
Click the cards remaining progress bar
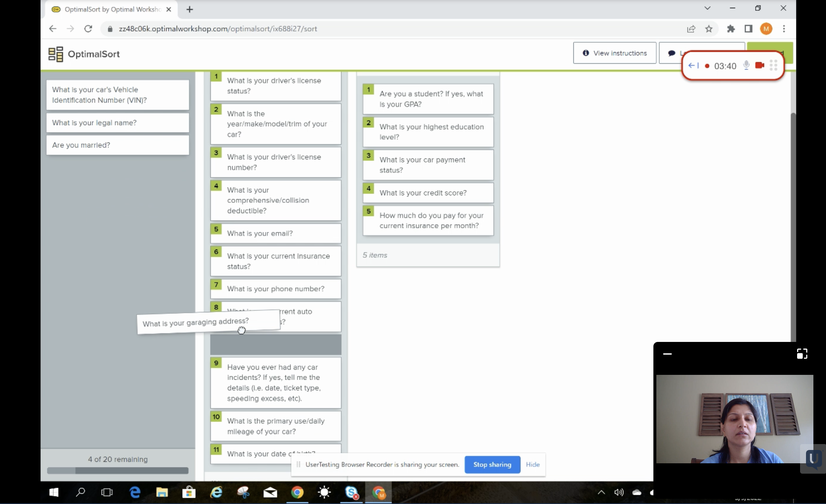coord(117,471)
